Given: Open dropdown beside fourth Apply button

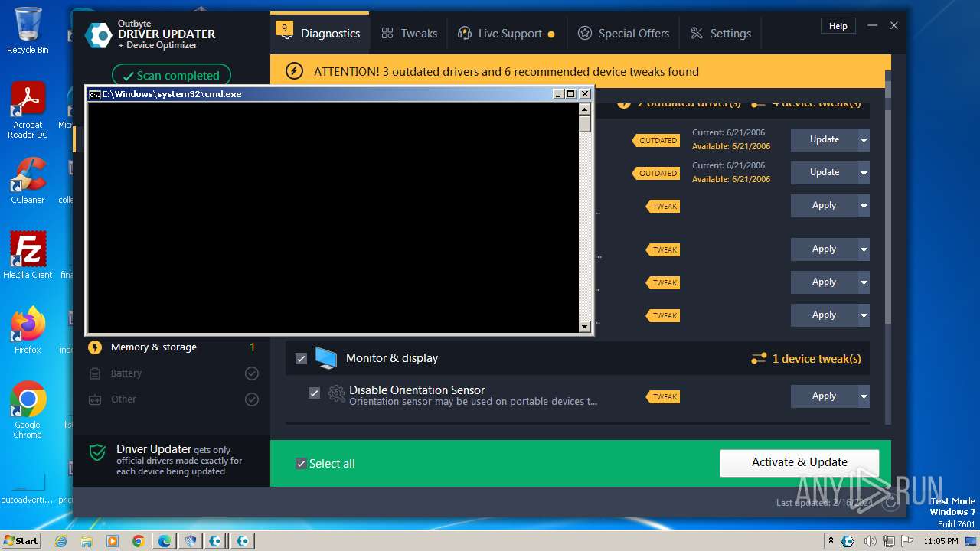Looking at the screenshot, I should [x=864, y=315].
